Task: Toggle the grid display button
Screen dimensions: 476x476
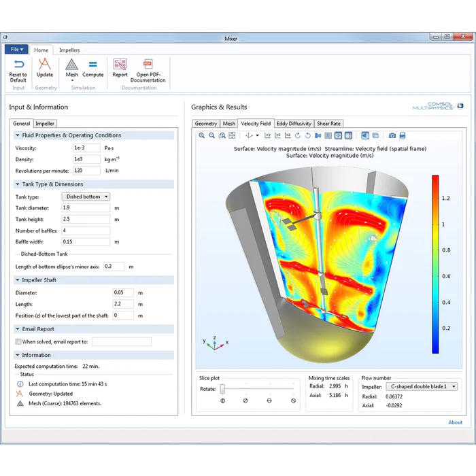Action: (328, 136)
